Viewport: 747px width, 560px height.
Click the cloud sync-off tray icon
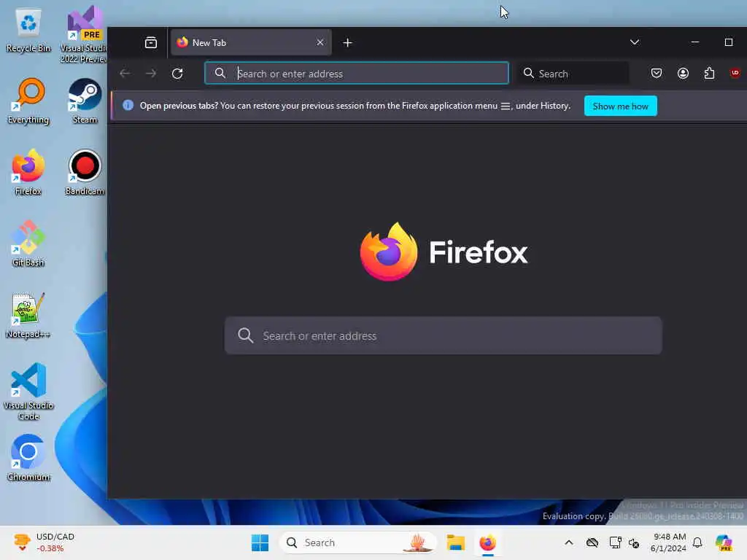tap(592, 542)
